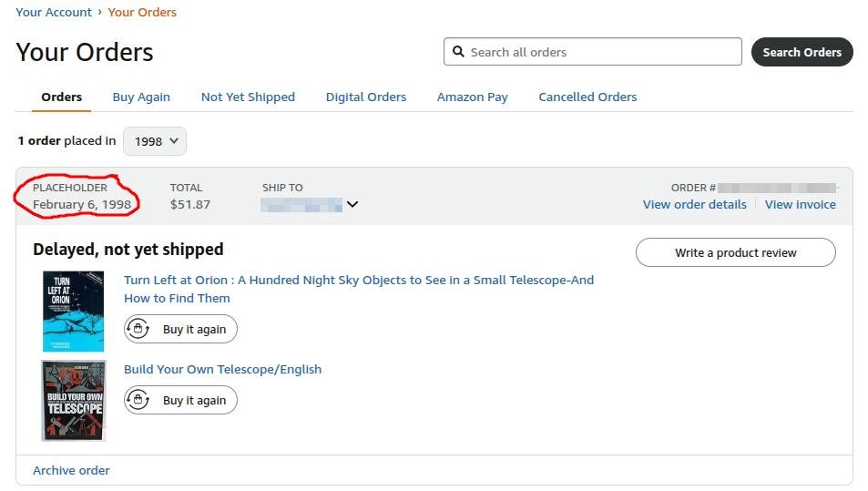The height and width of the screenshot is (491, 868).
Task: Select the Digital Orders tab
Action: pos(366,97)
